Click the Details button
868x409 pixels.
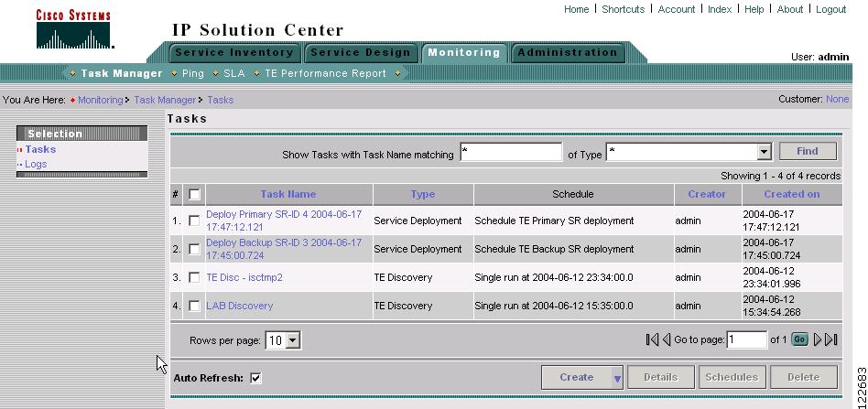(660, 378)
